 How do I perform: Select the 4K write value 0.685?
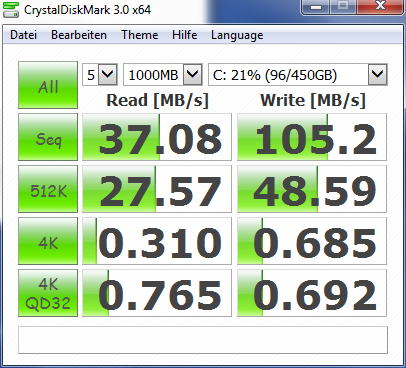312,241
